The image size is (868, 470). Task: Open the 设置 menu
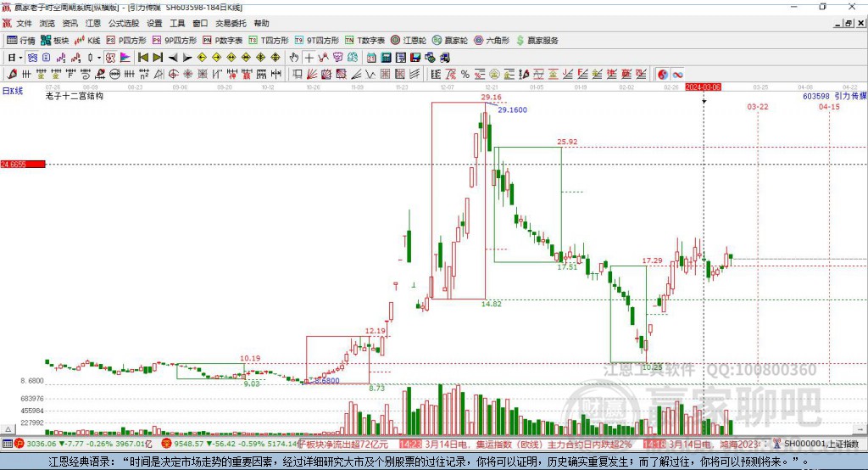(x=154, y=23)
